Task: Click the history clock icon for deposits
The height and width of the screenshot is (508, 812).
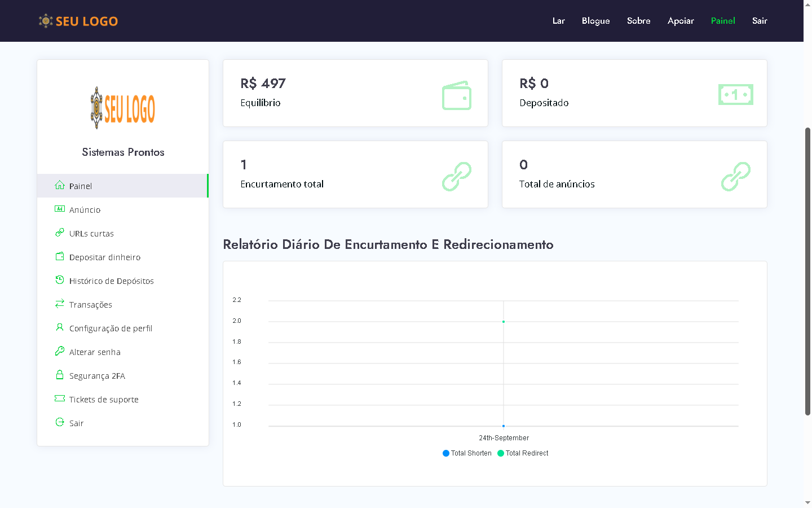Action: [x=60, y=280]
